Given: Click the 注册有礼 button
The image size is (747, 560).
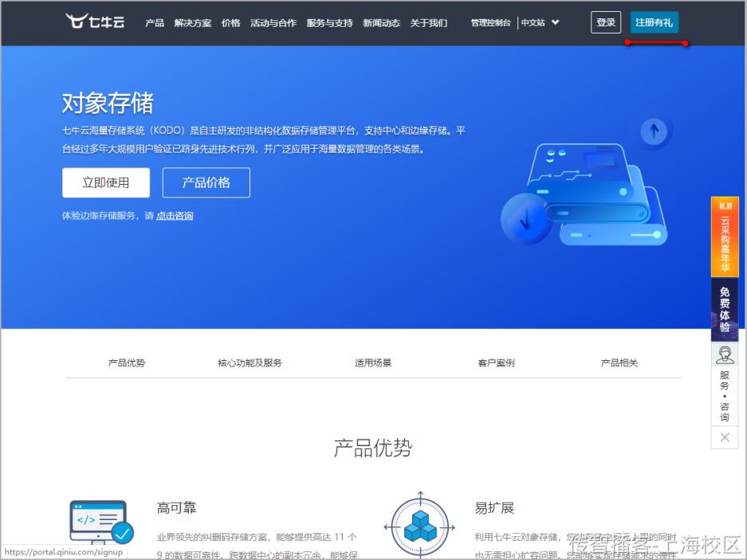Looking at the screenshot, I should point(654,22).
